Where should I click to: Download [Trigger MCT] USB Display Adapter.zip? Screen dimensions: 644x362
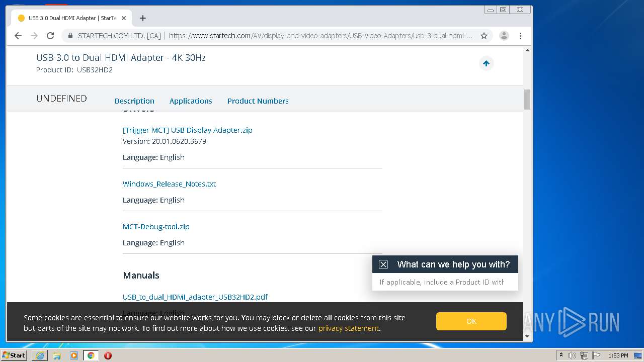(x=188, y=130)
